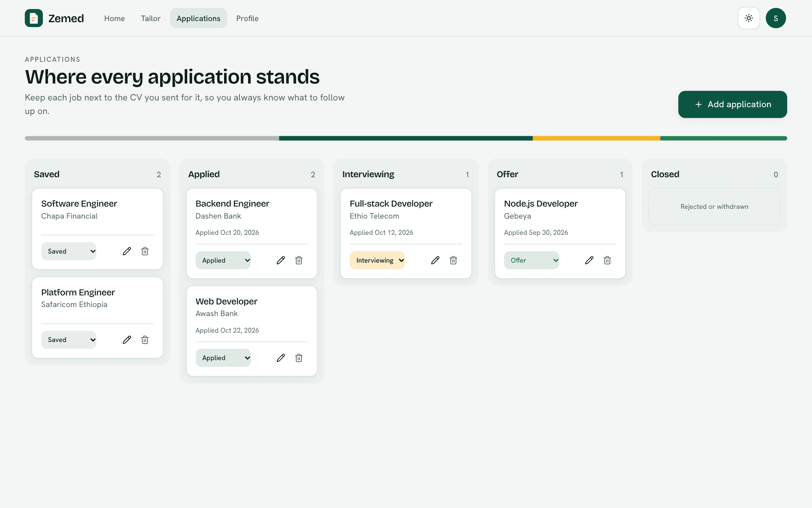Click the Node.js Developer card title
Viewport: 812px width, 508px height.
click(541, 204)
